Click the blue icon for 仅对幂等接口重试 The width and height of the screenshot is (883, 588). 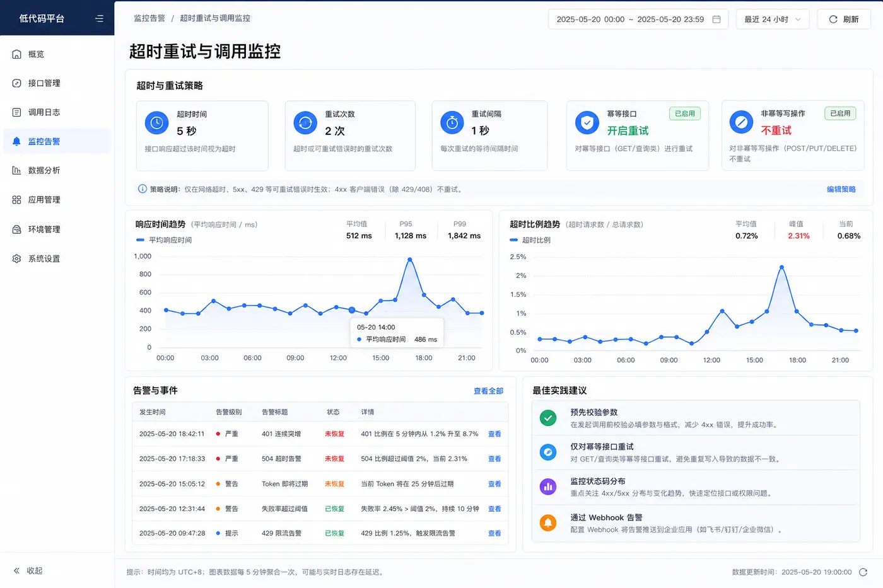tap(548, 452)
